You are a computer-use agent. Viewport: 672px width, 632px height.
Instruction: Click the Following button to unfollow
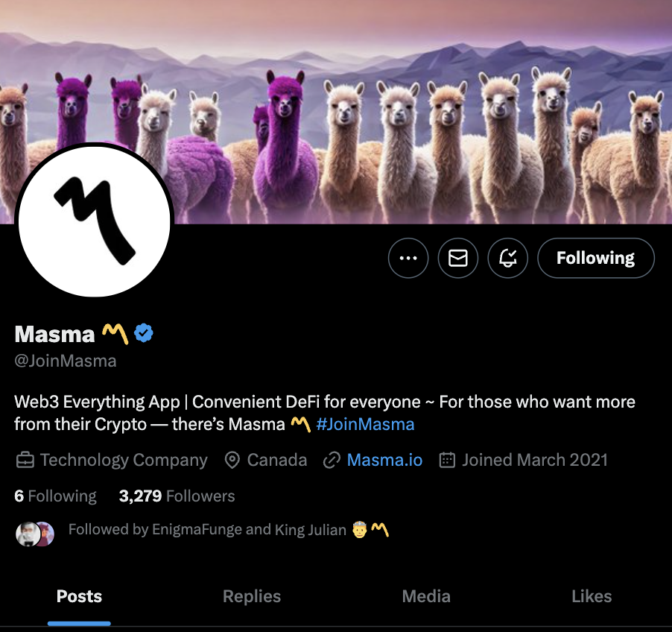tap(596, 258)
